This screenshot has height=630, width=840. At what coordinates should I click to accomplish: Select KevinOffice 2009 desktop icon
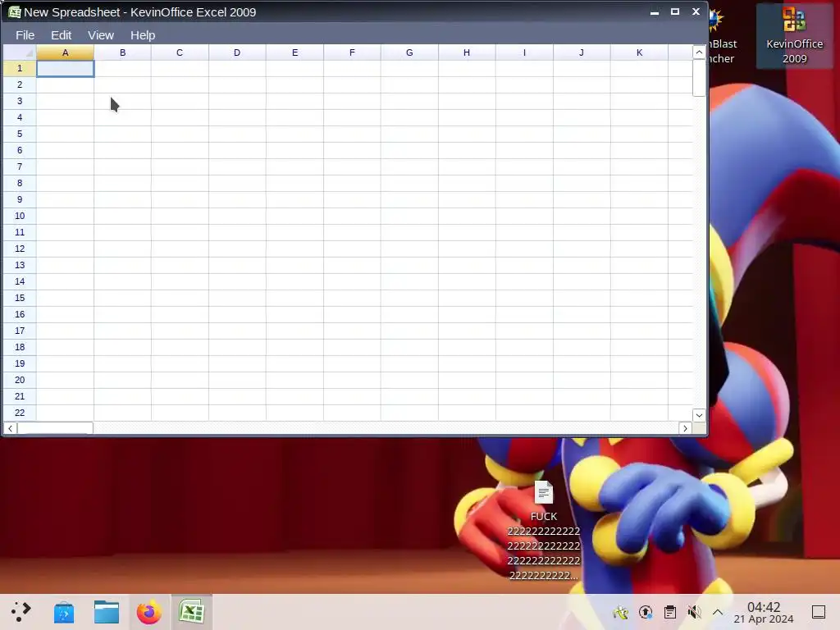[x=794, y=35]
